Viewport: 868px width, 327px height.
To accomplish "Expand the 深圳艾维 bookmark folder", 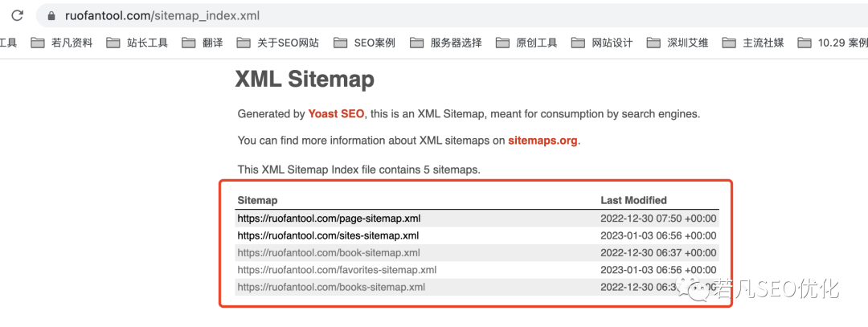I will [678, 43].
